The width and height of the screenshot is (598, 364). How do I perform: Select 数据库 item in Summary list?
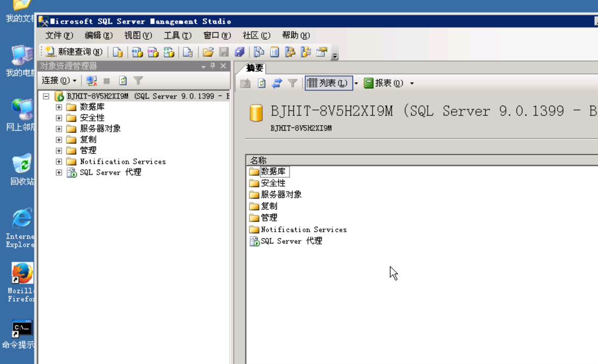273,172
